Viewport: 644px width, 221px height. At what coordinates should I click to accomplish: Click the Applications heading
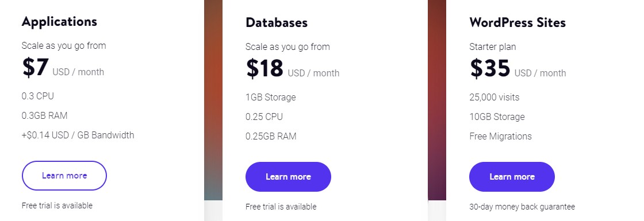tap(60, 21)
